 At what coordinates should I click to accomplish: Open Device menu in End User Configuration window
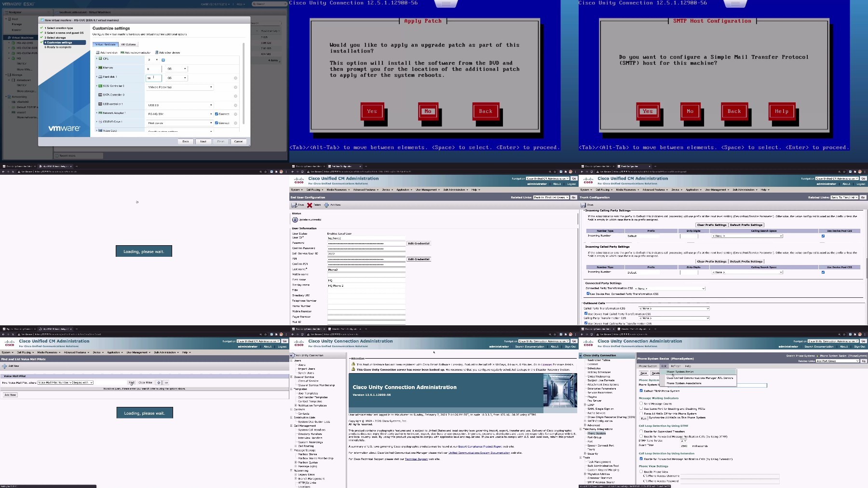tap(387, 190)
